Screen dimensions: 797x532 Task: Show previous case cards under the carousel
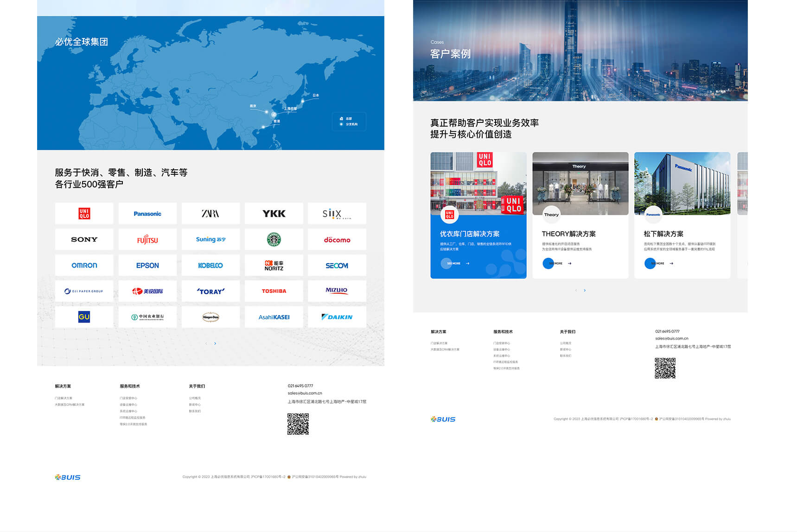point(576,291)
